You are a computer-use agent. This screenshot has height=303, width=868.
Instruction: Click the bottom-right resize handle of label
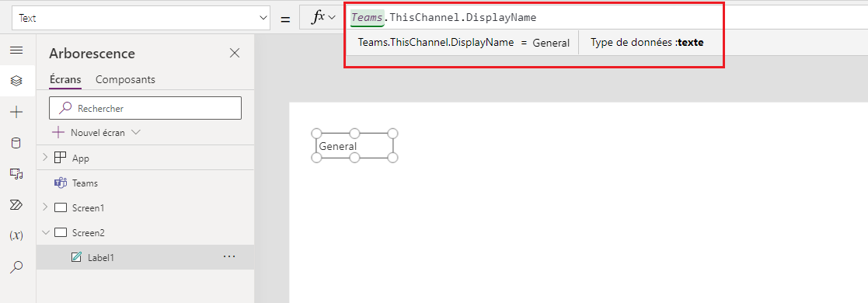pyautogui.click(x=392, y=158)
